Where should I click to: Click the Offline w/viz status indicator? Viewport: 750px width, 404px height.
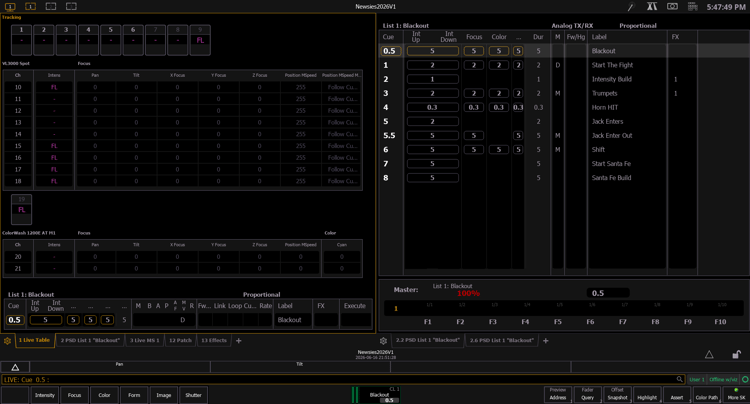(x=723, y=379)
